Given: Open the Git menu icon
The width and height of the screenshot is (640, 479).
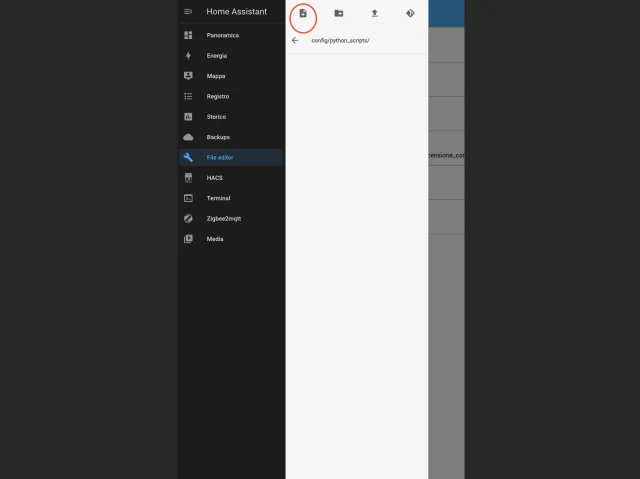Looking at the screenshot, I should [410, 13].
